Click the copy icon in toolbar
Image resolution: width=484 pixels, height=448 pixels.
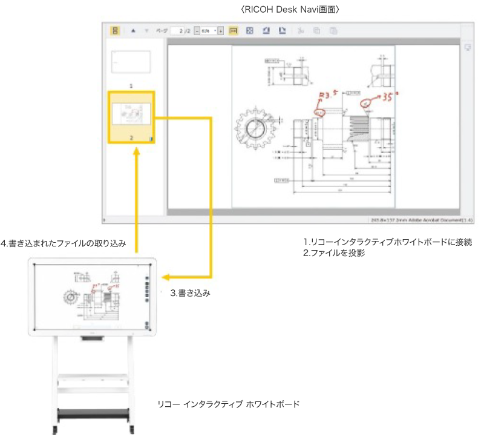[x=316, y=30]
